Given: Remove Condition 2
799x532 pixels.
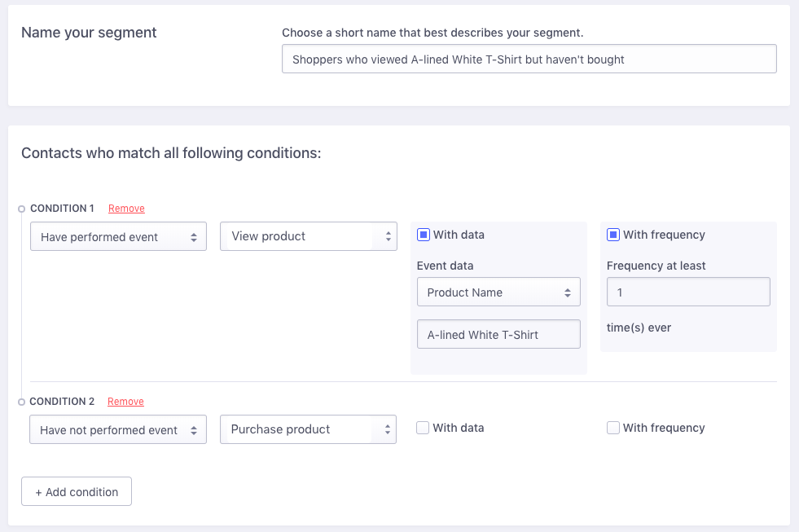Looking at the screenshot, I should pyautogui.click(x=125, y=402).
